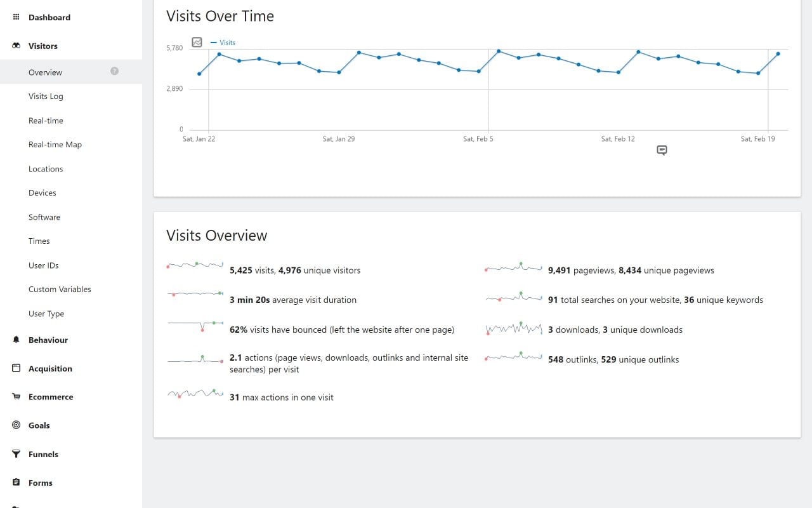
Task: Click the Forms document icon in the sidebar
Action: (x=16, y=483)
